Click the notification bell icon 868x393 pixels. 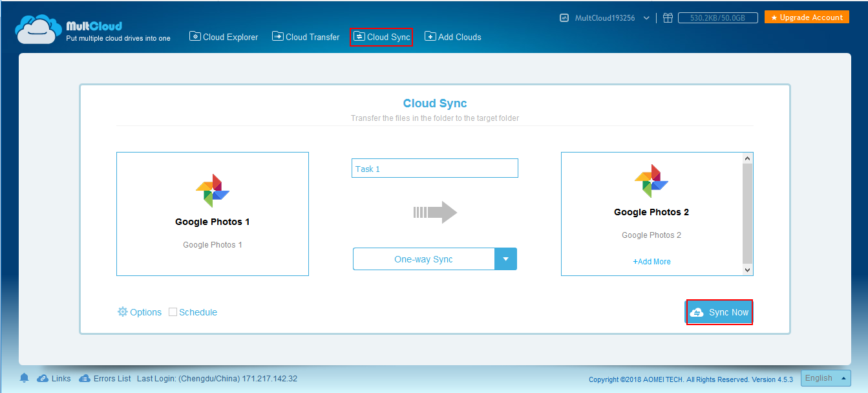pyautogui.click(x=25, y=378)
